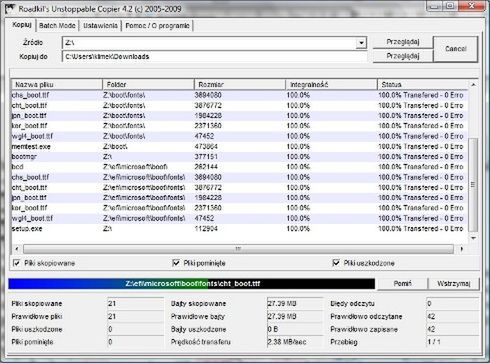Click Przeglądaj next to Źródło
Viewport: 490px width, 363px height.
click(403, 42)
